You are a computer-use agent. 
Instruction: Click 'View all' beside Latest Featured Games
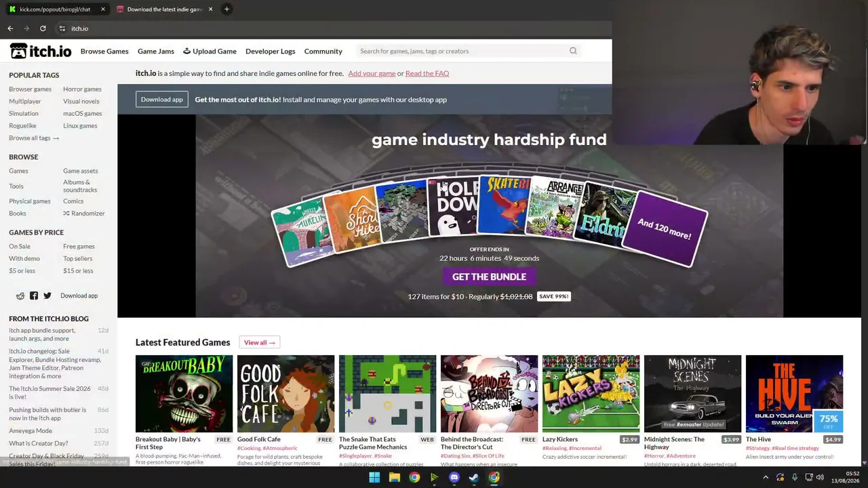[x=259, y=342]
